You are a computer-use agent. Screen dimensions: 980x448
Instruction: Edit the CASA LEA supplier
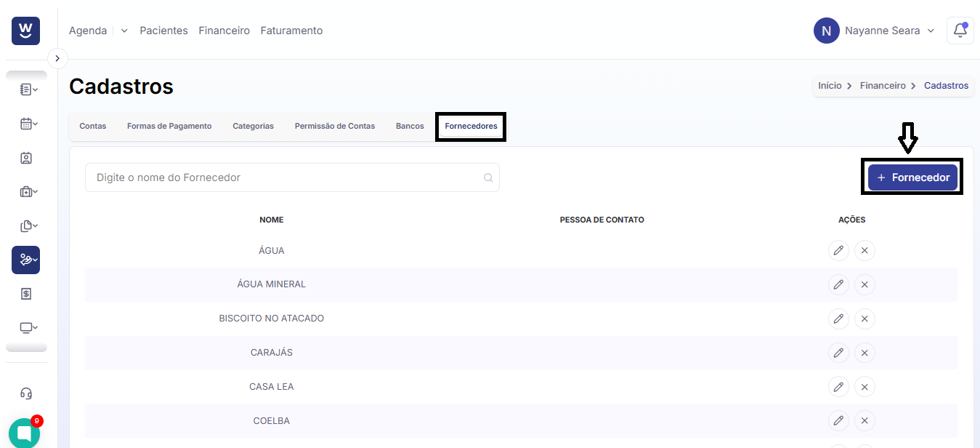[839, 387]
